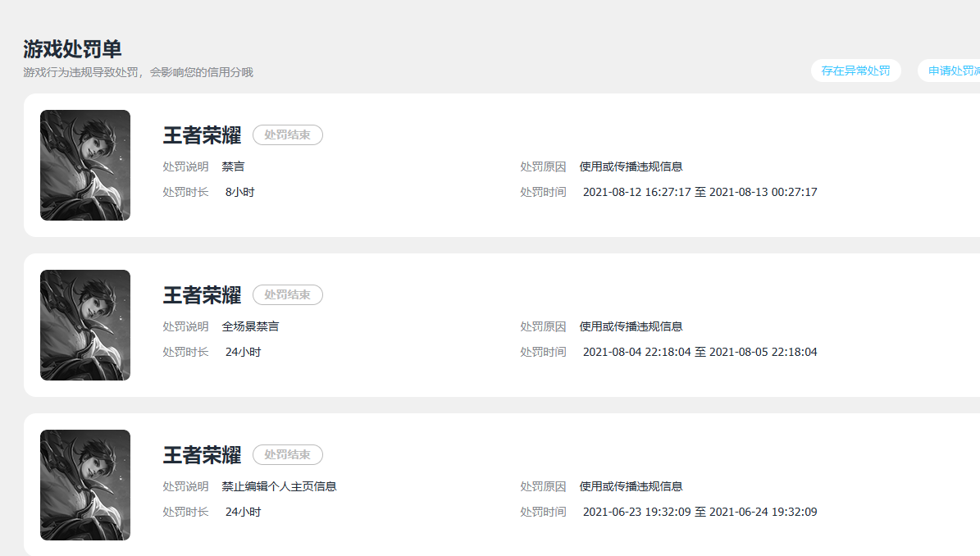Click the 处罚结束 badge in the 8小时 禁言 card
This screenshot has height=556, width=980.
(288, 135)
